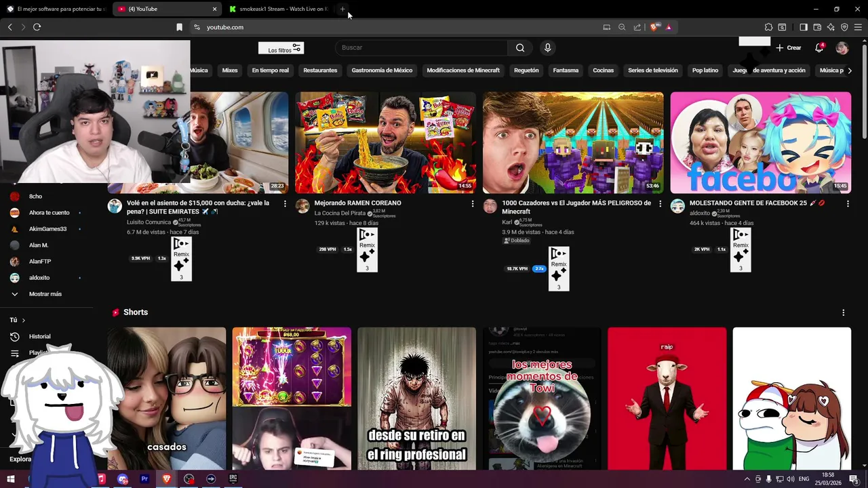Switch to the smokeask1 Stream tab

click(x=278, y=9)
